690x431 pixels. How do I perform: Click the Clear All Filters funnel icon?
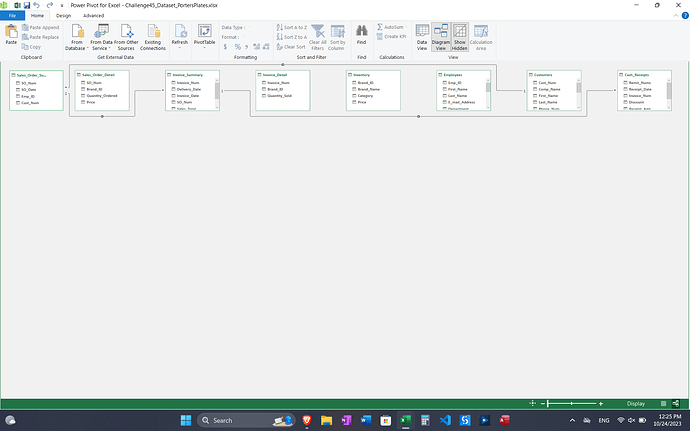(x=318, y=31)
